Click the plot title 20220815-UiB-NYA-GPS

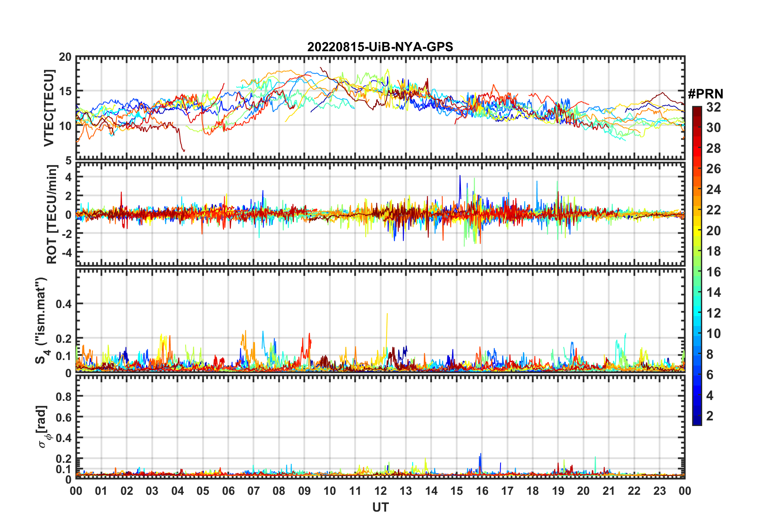point(380,47)
